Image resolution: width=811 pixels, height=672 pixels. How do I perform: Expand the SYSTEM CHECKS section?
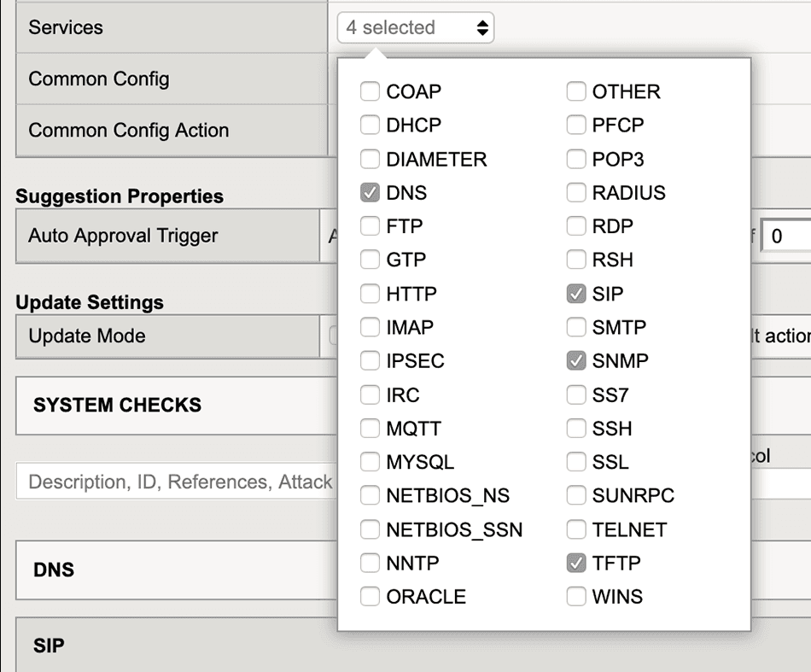tap(115, 406)
